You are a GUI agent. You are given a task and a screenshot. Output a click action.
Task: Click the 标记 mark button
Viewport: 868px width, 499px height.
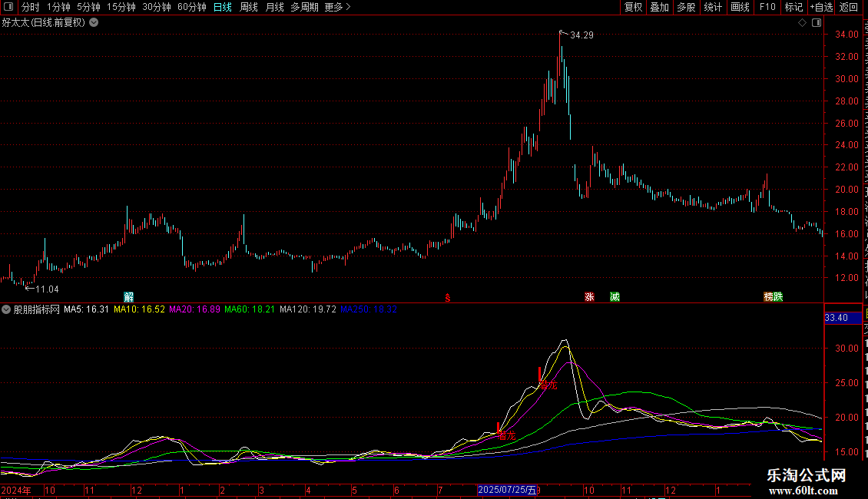793,7
